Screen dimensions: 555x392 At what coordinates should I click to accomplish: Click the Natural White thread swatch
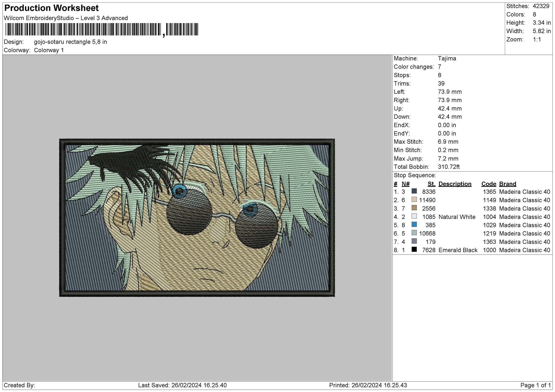pyautogui.click(x=414, y=216)
